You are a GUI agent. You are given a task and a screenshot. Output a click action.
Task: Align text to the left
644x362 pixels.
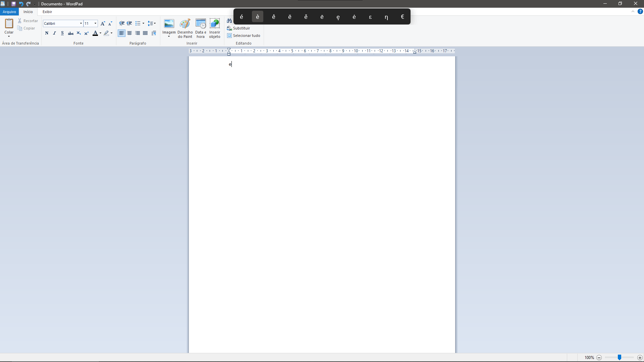click(121, 33)
